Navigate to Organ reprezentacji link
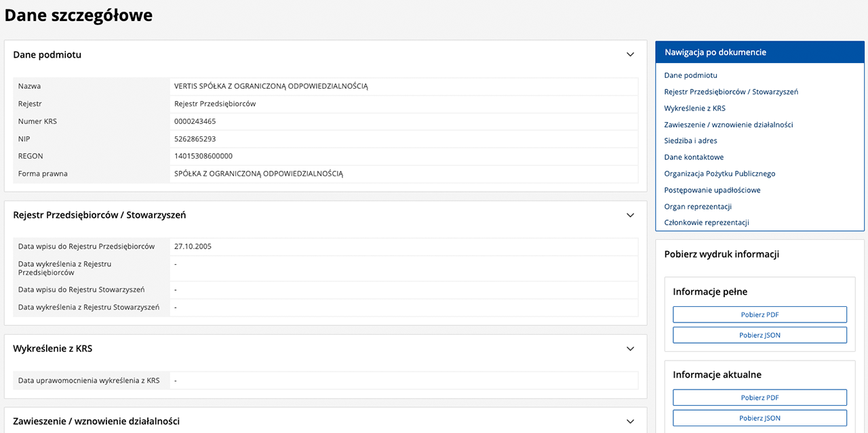Screen dimensions: 868x433 click(698, 207)
